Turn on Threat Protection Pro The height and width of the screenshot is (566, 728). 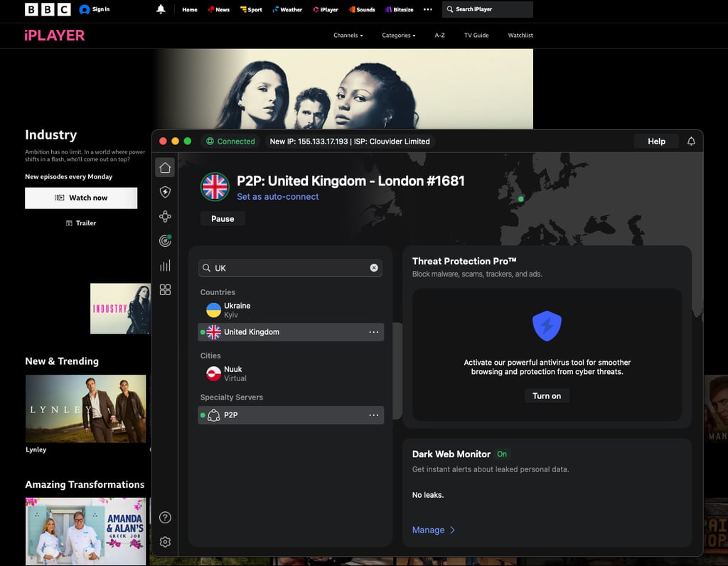pos(547,395)
